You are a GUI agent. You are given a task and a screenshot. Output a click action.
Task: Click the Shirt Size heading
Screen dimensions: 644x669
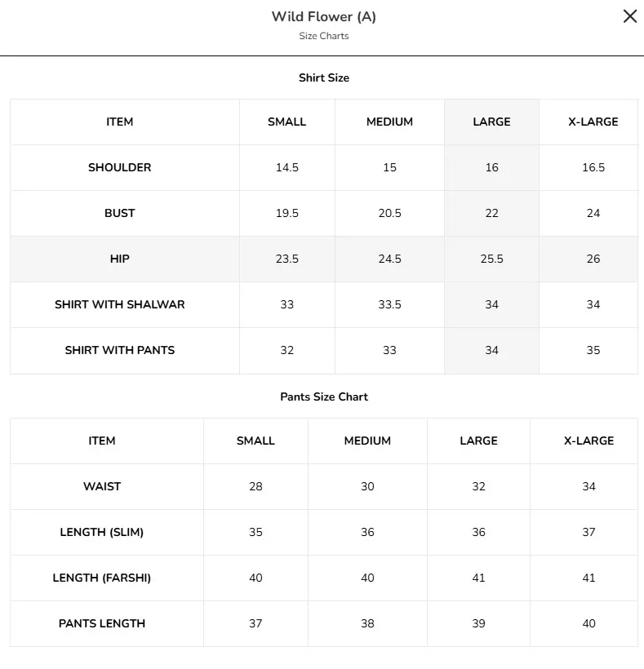pyautogui.click(x=324, y=78)
